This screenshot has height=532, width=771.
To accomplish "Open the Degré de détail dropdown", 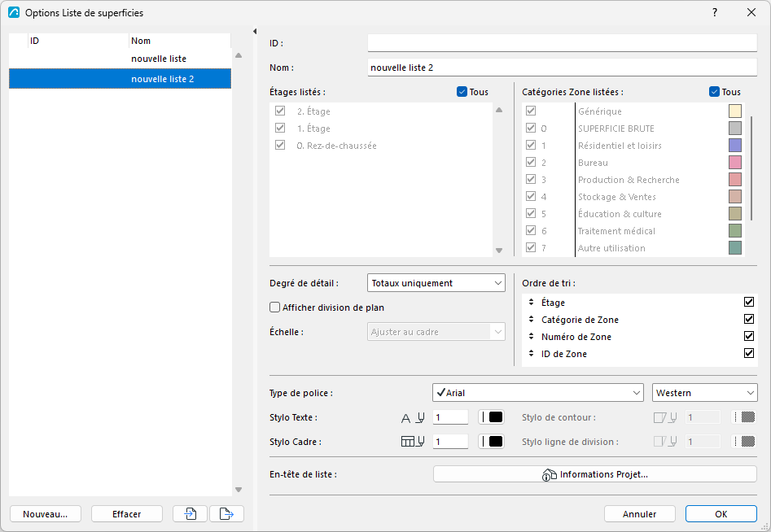I will point(436,283).
